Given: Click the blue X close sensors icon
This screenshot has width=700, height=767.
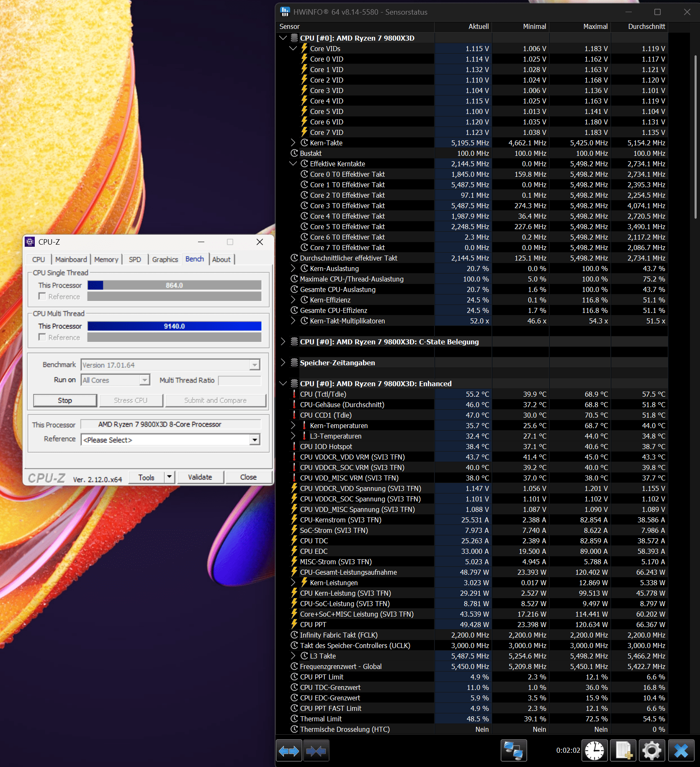Looking at the screenshot, I should pos(681,751).
